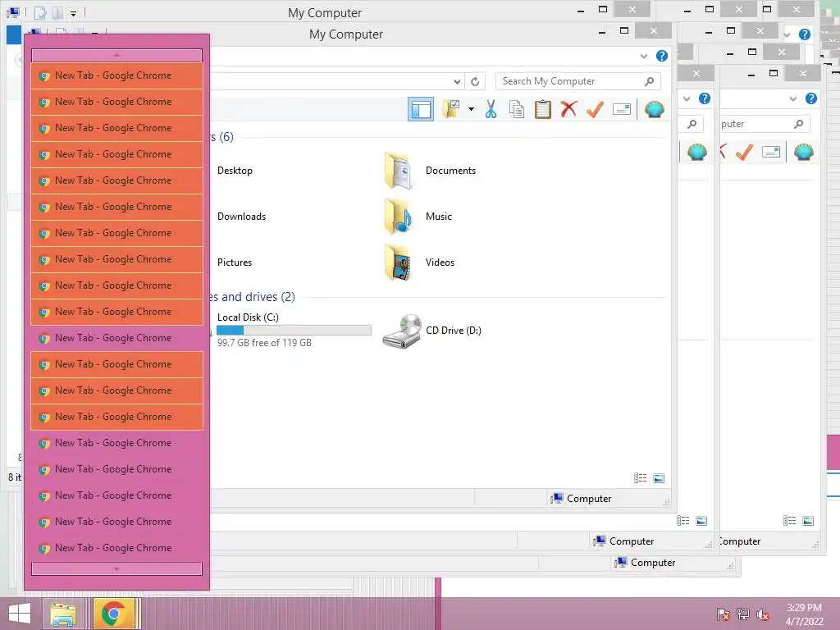This screenshot has width=840, height=630.
Task: Click the Copy pages icon in front window
Action: [517, 109]
